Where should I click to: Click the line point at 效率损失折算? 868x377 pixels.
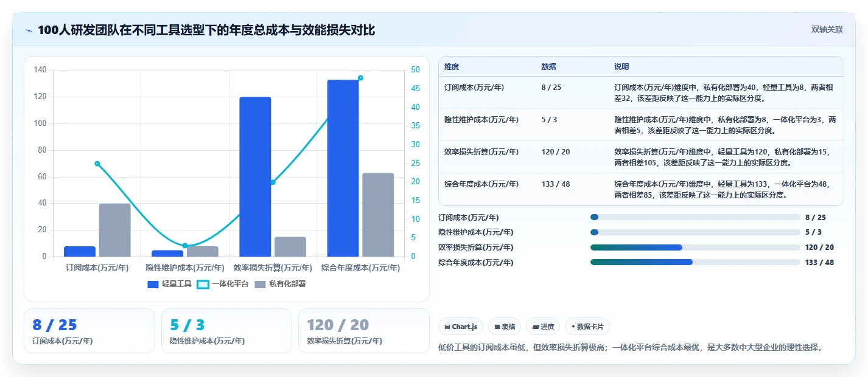[273, 182]
